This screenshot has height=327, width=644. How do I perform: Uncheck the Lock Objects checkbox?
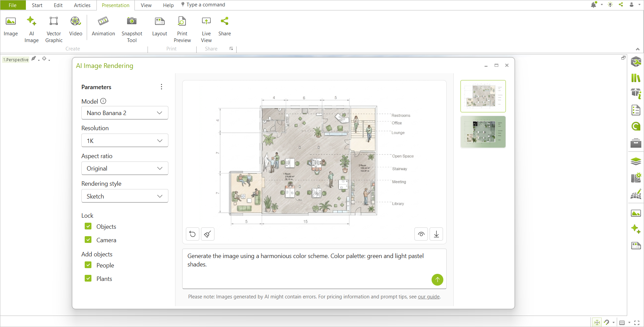pyautogui.click(x=88, y=226)
